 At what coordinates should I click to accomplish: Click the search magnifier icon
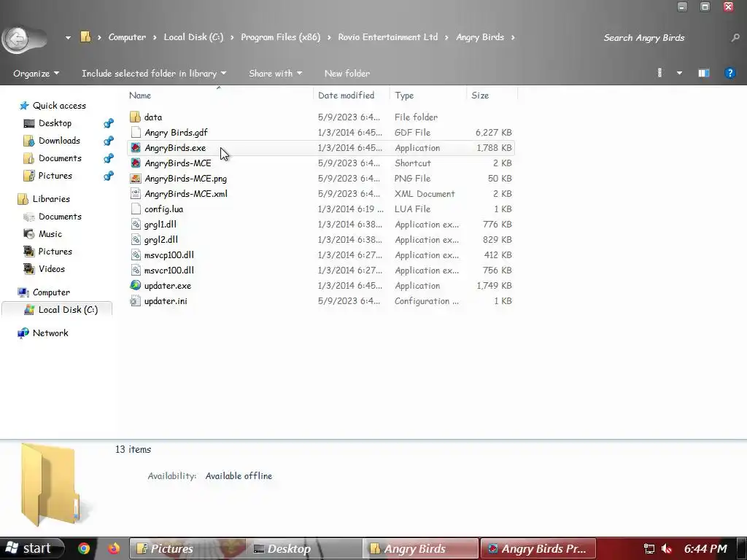tap(735, 38)
